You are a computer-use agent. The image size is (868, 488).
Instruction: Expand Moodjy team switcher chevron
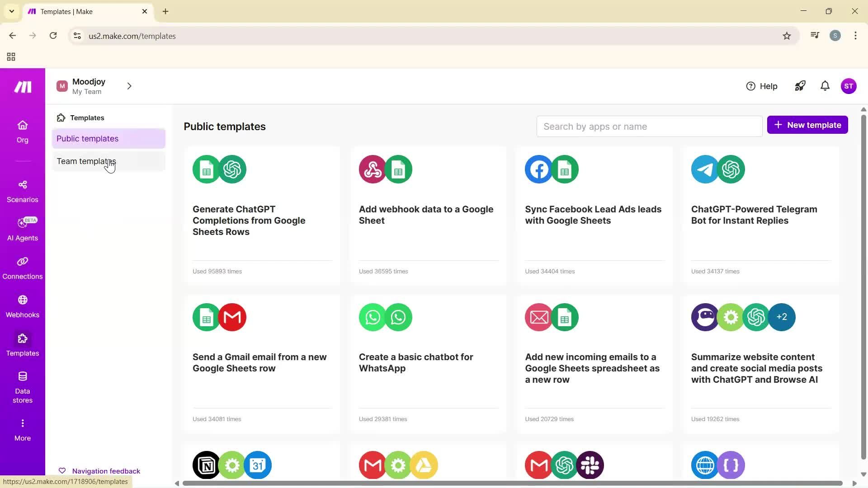(x=129, y=86)
